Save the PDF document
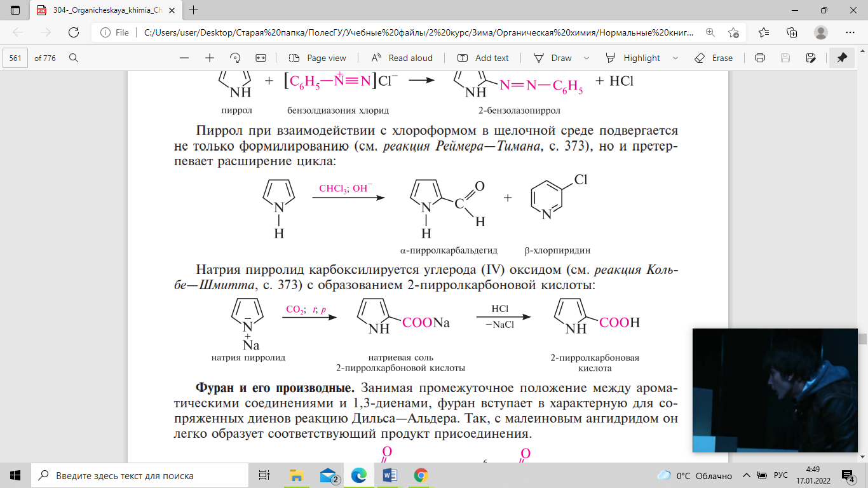 pos(785,58)
